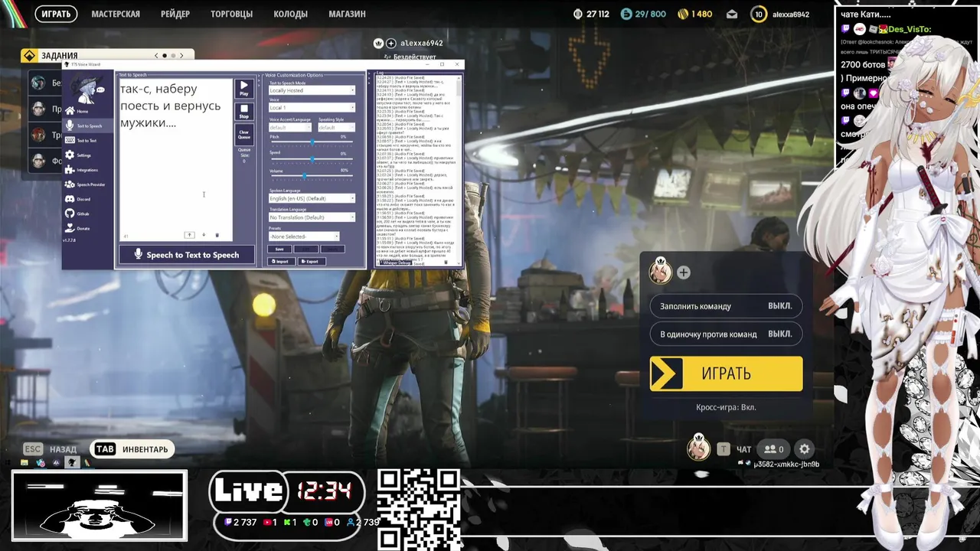Open player level 10 badge

(x=759, y=14)
